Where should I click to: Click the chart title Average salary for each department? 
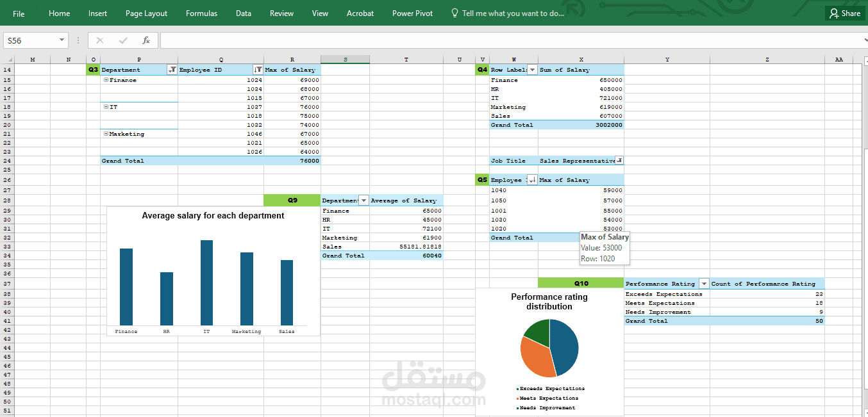pos(213,216)
